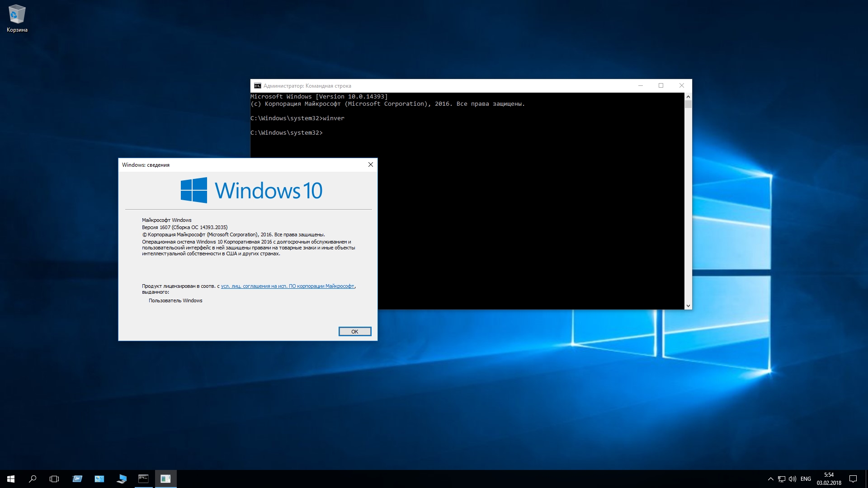This screenshot has width=868, height=488.
Task: Expand hidden system tray icons chevron
Action: 770,479
